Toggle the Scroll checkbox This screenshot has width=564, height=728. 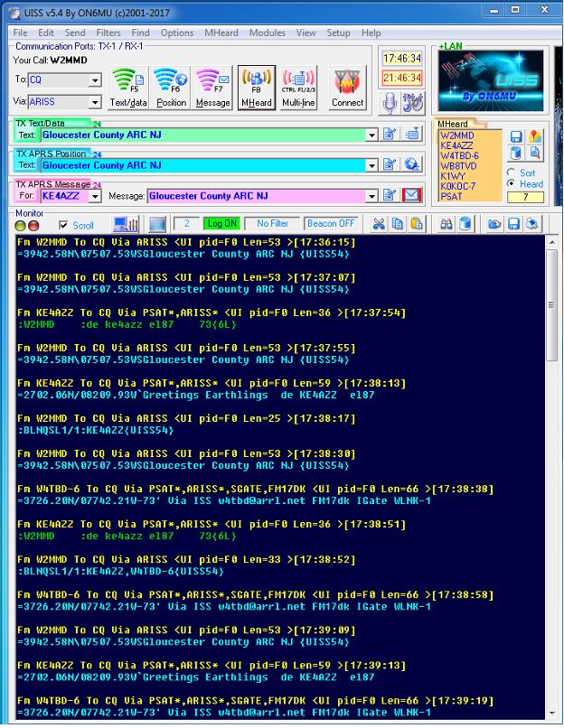(63, 225)
